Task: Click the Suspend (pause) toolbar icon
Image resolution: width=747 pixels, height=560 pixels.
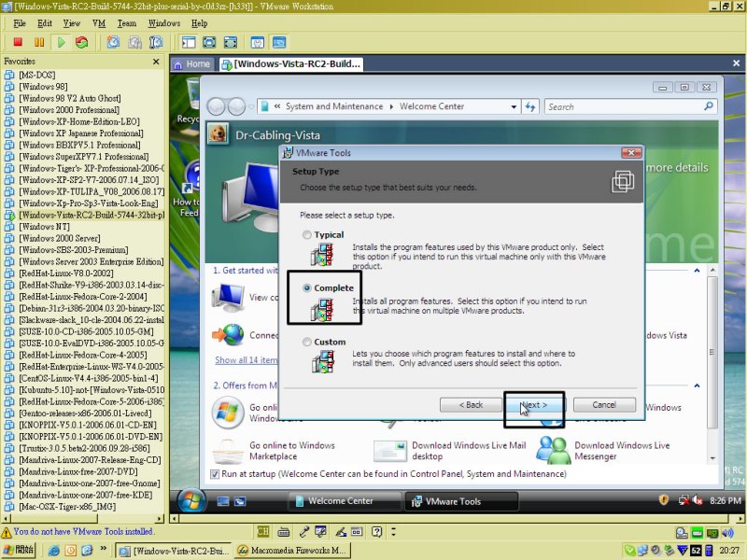Action: [39, 42]
